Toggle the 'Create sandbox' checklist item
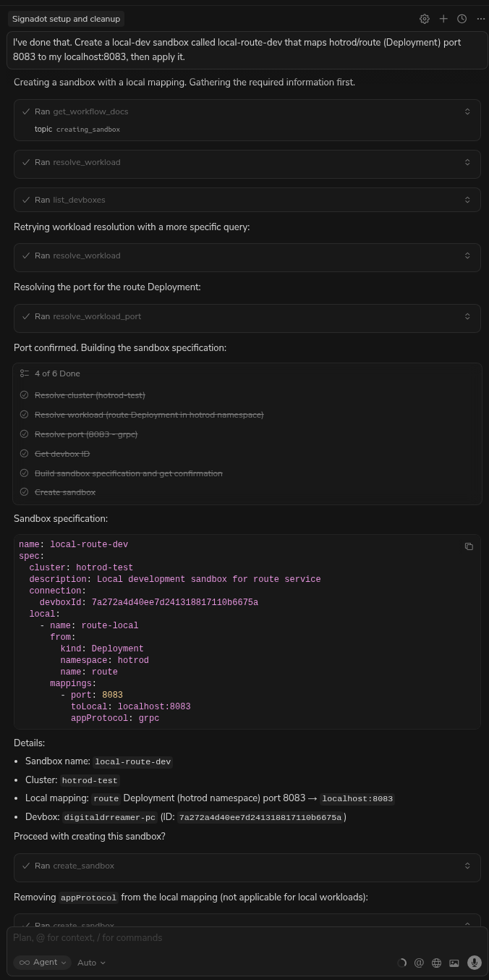This screenshot has width=489, height=980. 24,492
